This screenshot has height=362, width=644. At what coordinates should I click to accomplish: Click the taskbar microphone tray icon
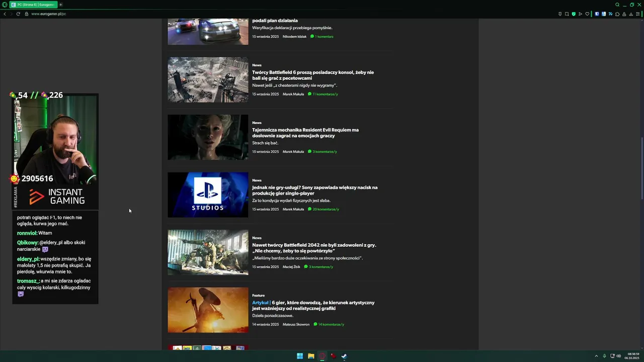pyautogui.click(x=604, y=356)
